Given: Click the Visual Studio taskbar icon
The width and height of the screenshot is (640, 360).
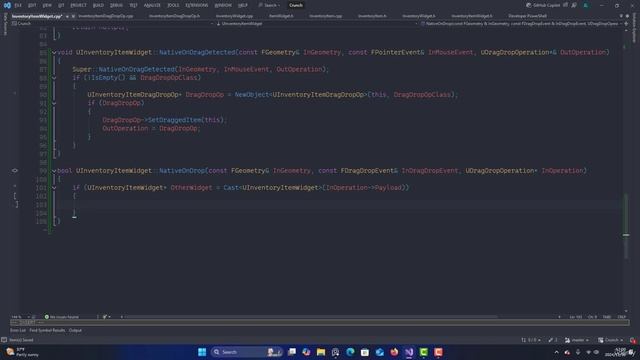Looking at the screenshot, I should (409, 352).
